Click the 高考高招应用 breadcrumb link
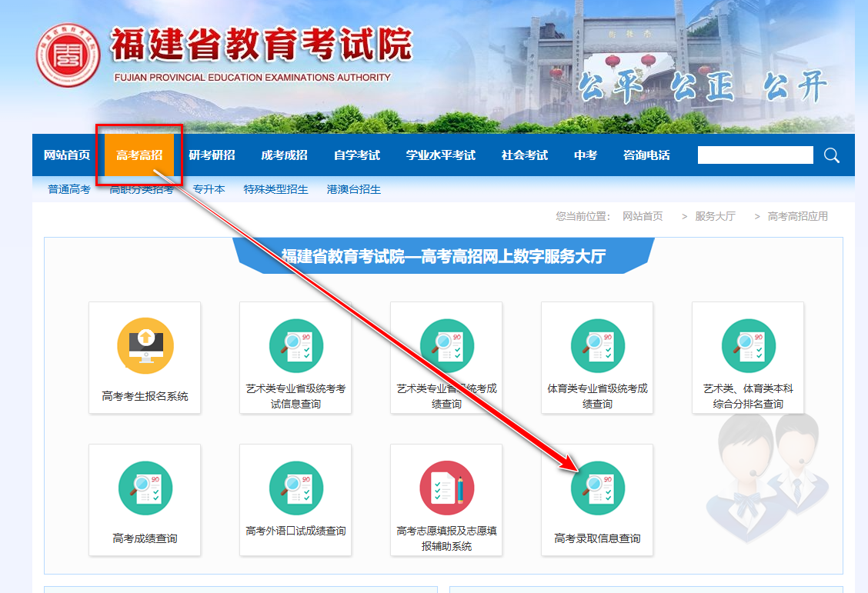This screenshot has width=868, height=593. coord(798,216)
